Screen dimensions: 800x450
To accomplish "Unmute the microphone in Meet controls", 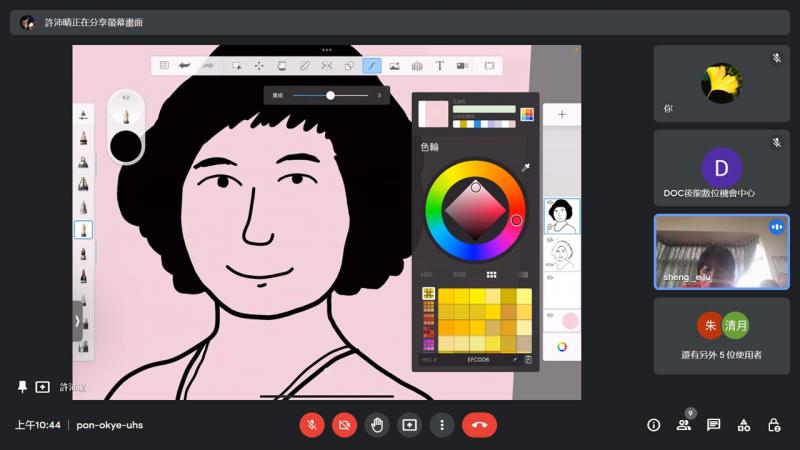I will coord(312,425).
